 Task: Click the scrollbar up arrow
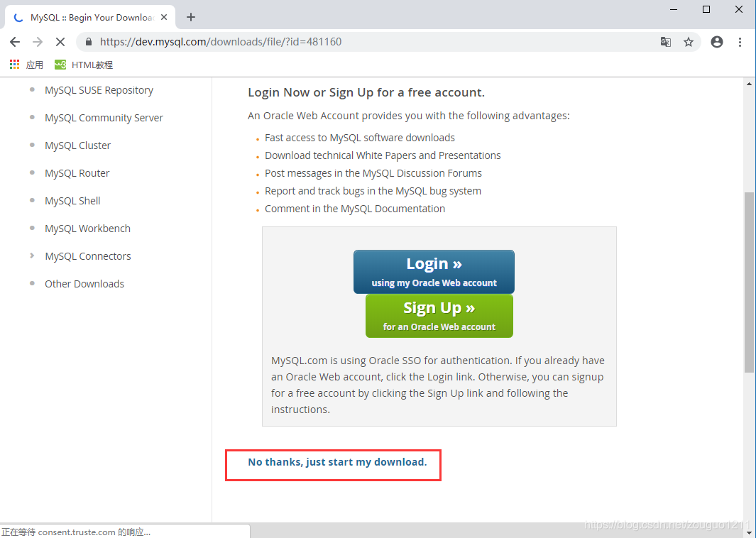(x=749, y=84)
